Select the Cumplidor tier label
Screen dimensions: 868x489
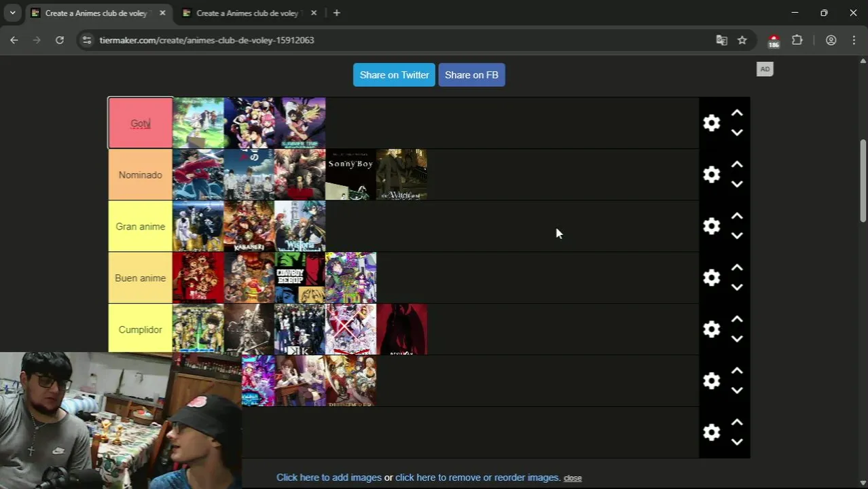point(141,329)
